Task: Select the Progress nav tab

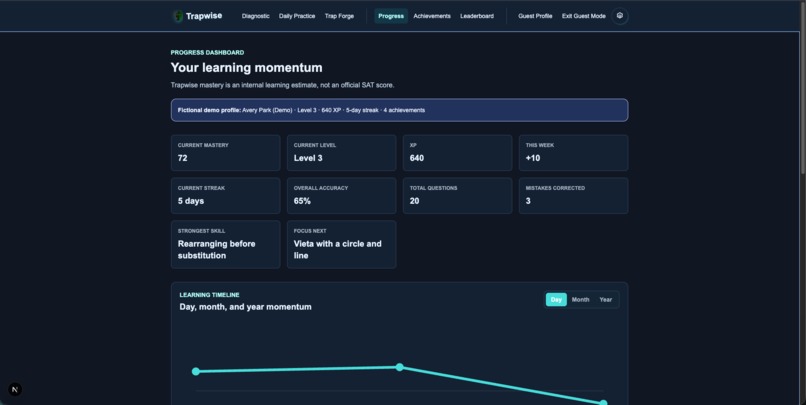Action: pyautogui.click(x=391, y=16)
